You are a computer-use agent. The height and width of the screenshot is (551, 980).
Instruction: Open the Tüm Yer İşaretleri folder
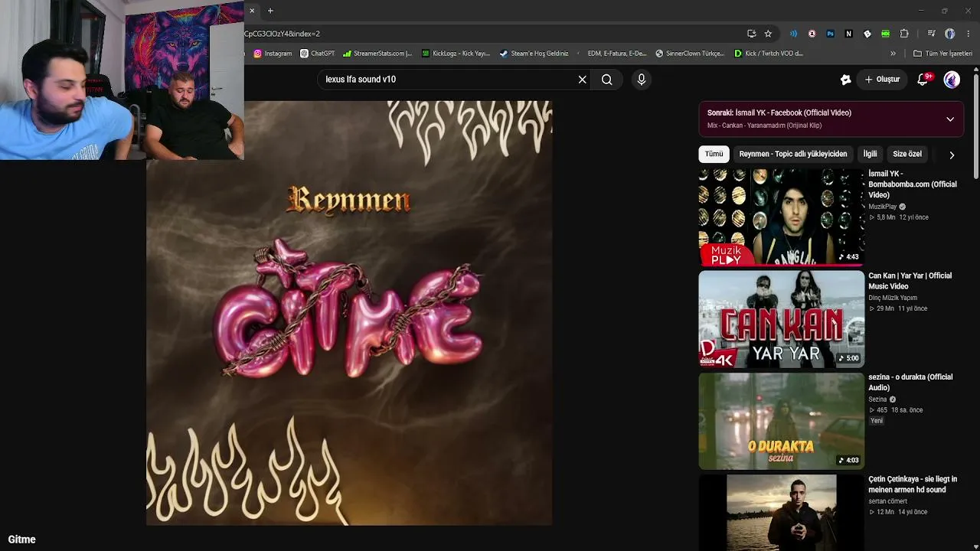click(x=942, y=54)
